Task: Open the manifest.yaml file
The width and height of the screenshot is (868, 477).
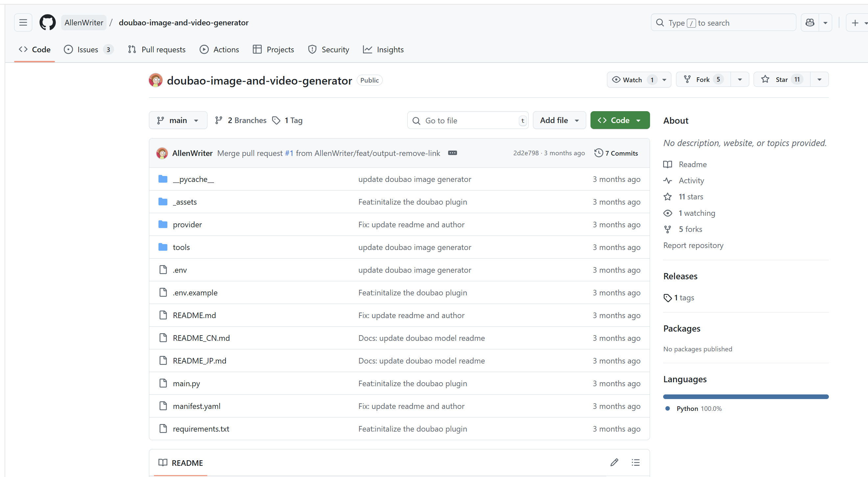Action: (x=196, y=406)
